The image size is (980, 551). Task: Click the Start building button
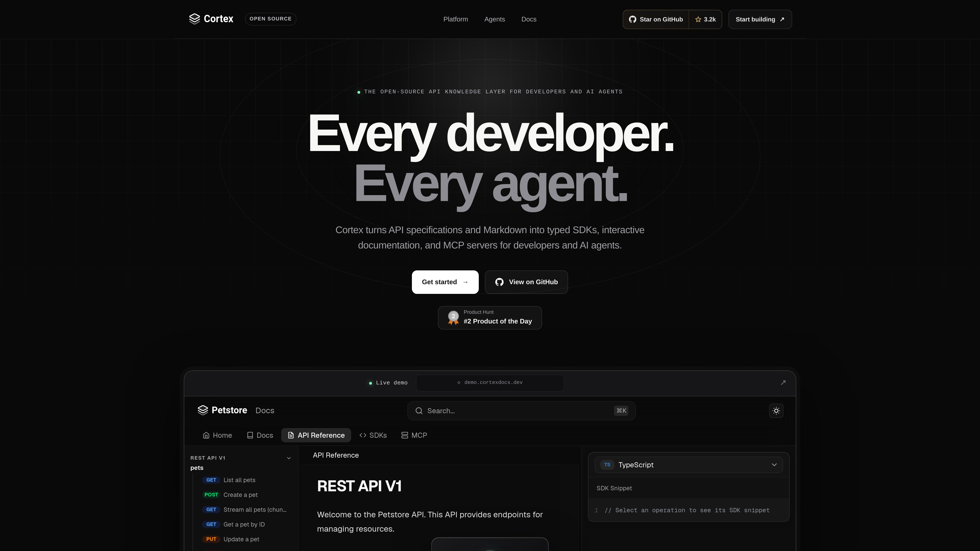click(x=760, y=19)
